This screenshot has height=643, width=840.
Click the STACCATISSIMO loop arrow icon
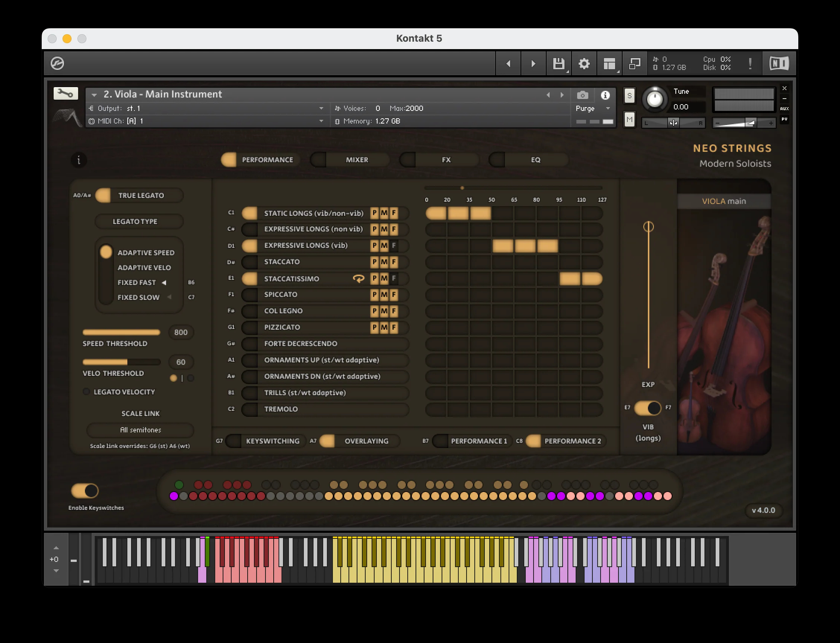pos(359,278)
